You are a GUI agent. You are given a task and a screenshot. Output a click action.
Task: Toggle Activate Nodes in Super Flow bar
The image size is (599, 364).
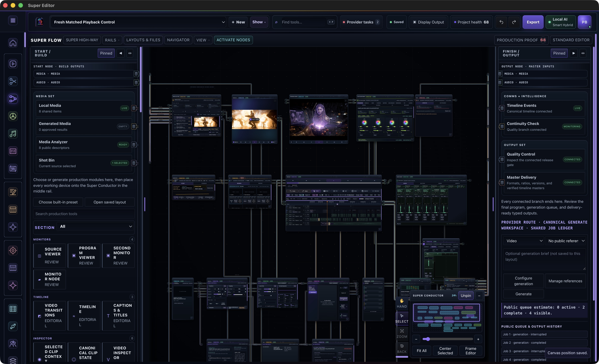point(233,40)
